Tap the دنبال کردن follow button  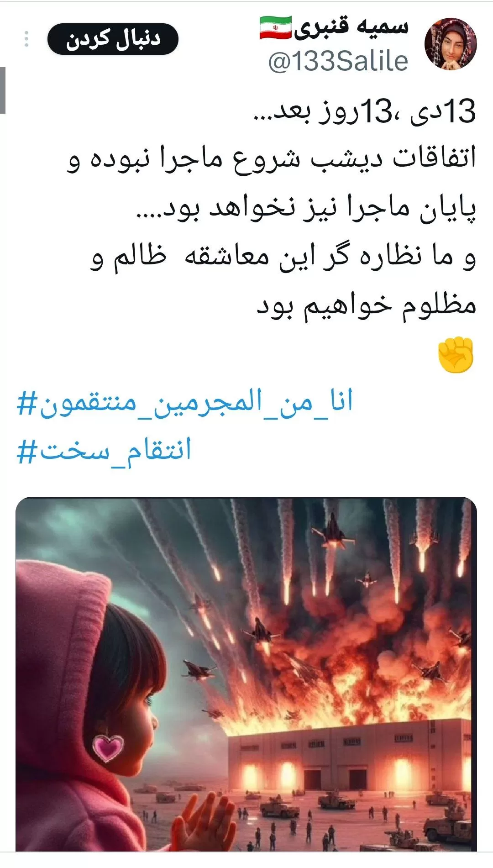coord(113,39)
